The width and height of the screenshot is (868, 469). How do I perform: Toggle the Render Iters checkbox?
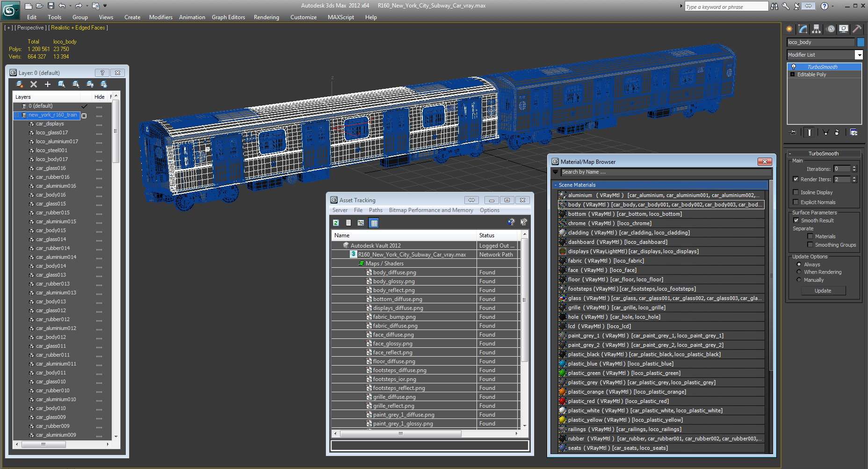pos(796,179)
